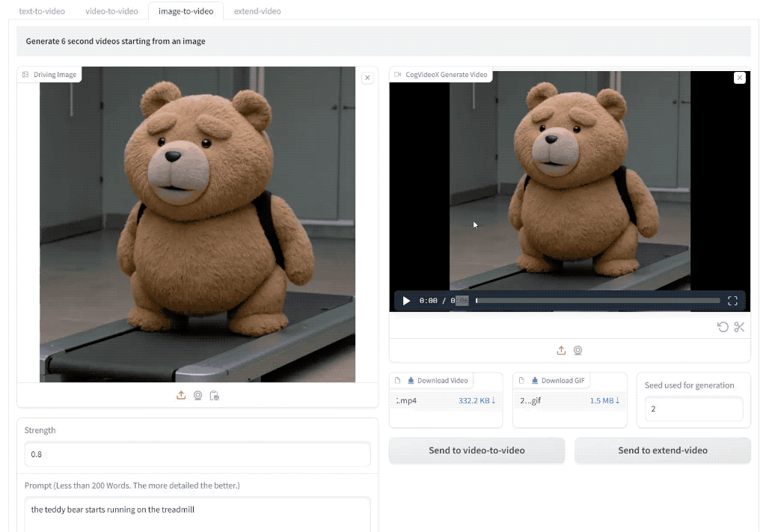This screenshot has height=532, width=769.
Task: Click the Download Video label
Action: point(442,380)
